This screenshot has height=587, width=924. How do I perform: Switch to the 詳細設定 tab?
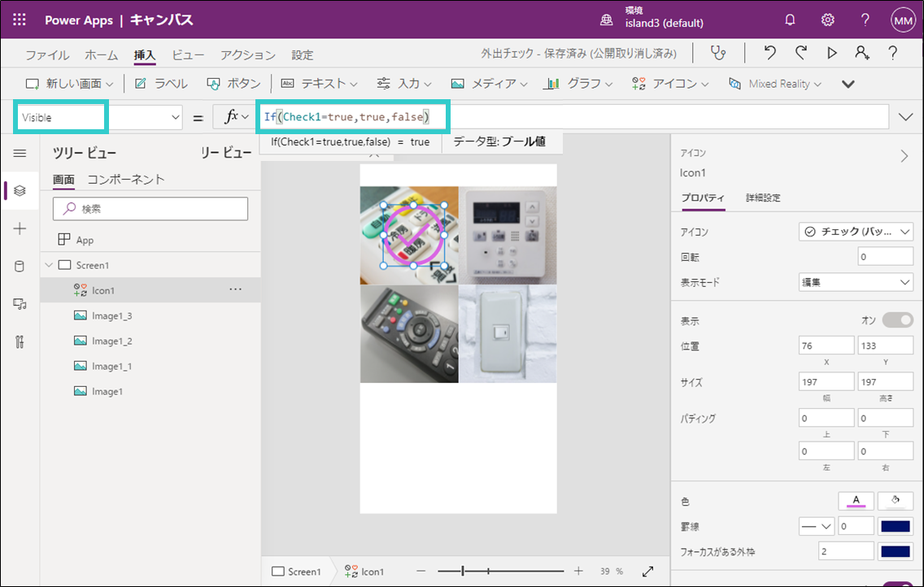pos(763,198)
